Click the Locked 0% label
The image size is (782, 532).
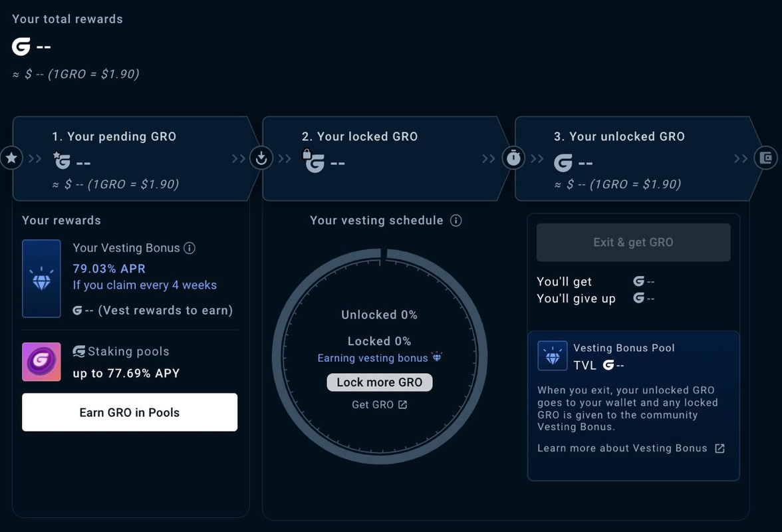tap(380, 342)
